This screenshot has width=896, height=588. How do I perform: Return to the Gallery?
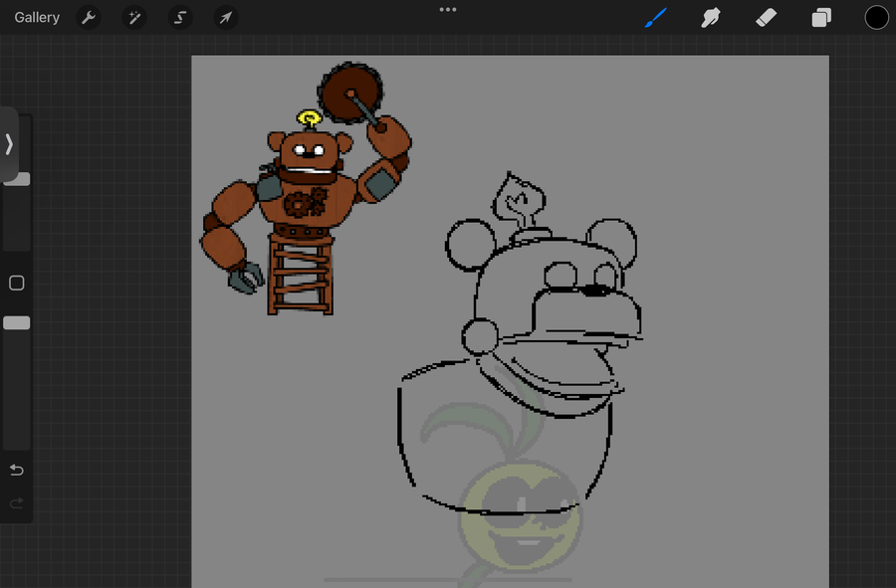click(37, 17)
